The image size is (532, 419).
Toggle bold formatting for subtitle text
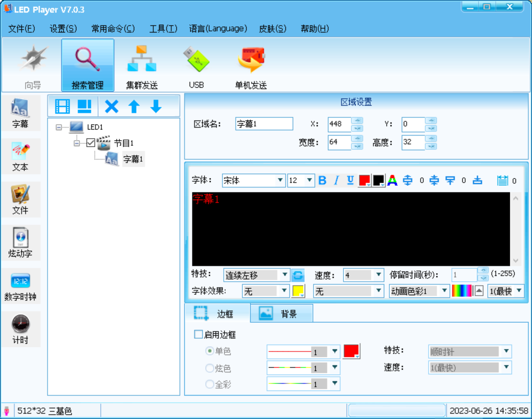[322, 180]
